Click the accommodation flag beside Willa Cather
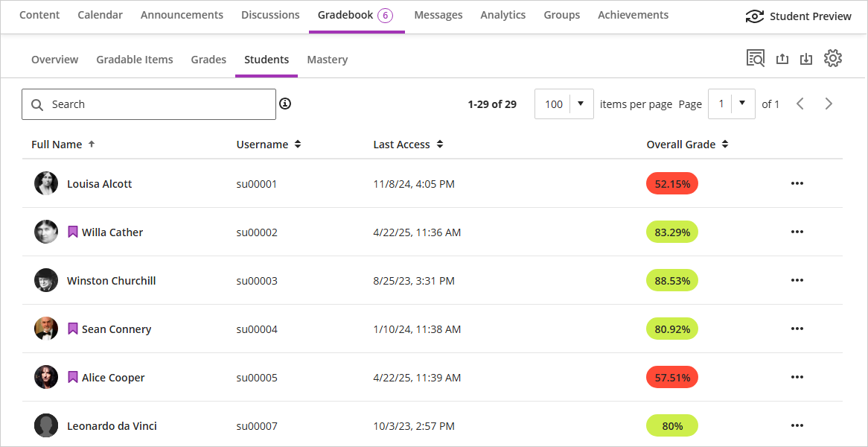 click(x=73, y=232)
